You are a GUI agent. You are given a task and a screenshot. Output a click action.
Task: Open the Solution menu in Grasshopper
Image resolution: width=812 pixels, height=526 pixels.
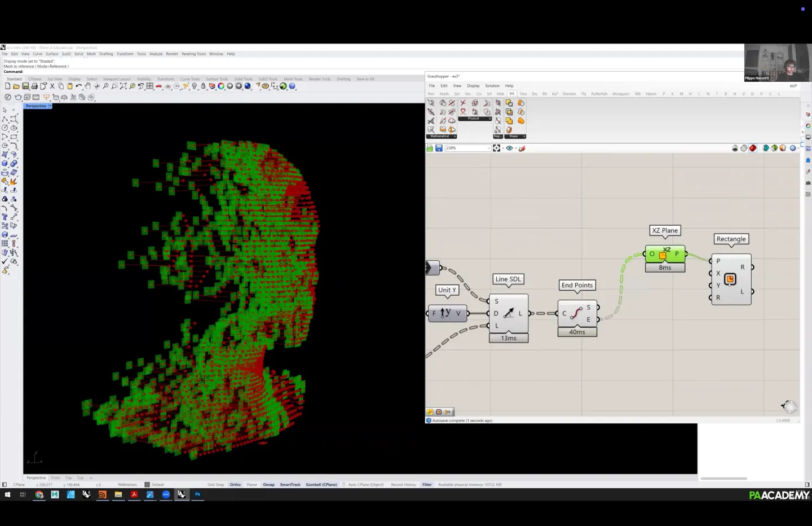pos(492,86)
